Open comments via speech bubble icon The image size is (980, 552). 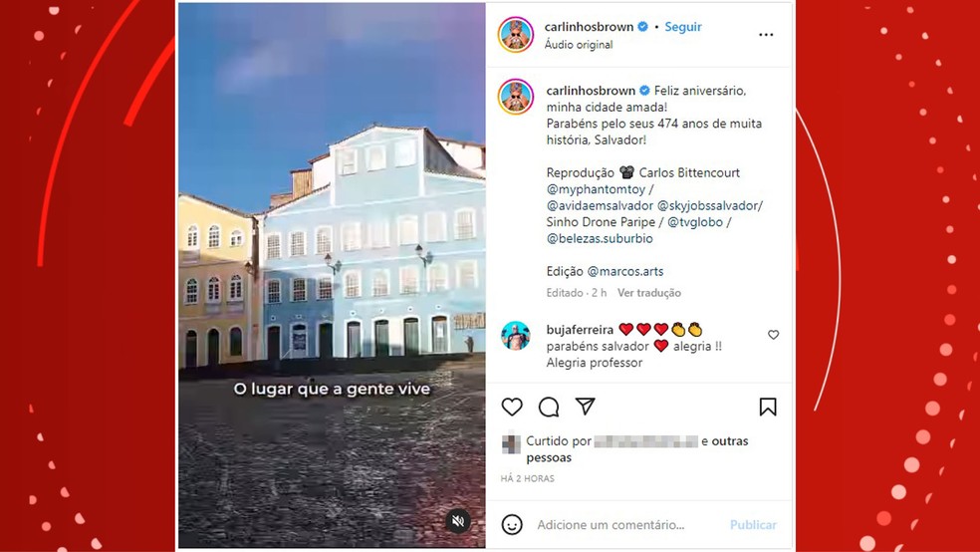point(549,407)
